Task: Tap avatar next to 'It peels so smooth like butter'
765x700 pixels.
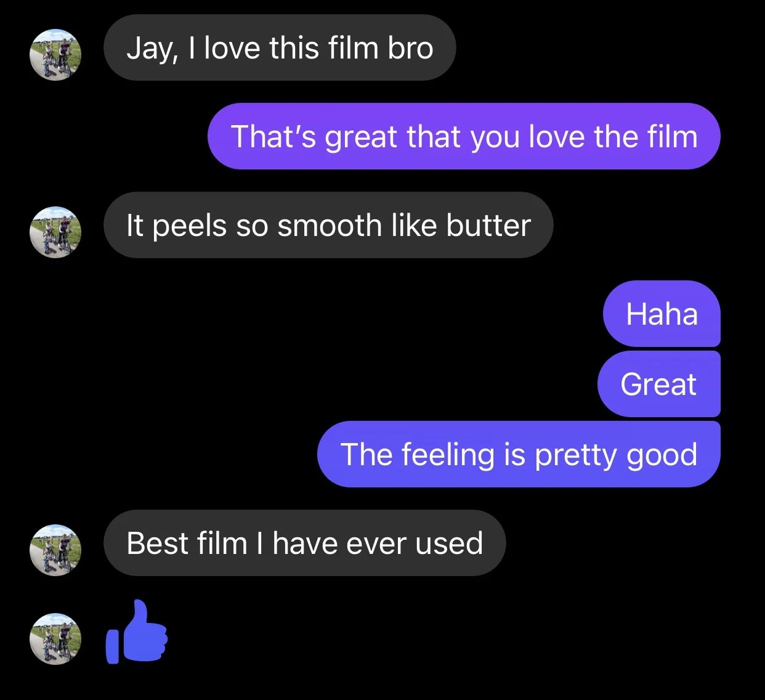Action: click(x=55, y=232)
